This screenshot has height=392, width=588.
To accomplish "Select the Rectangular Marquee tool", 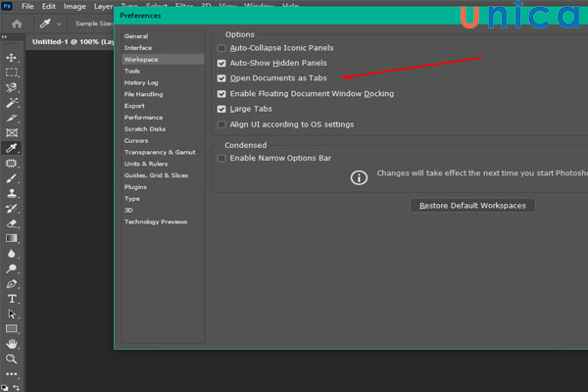I will (x=11, y=73).
